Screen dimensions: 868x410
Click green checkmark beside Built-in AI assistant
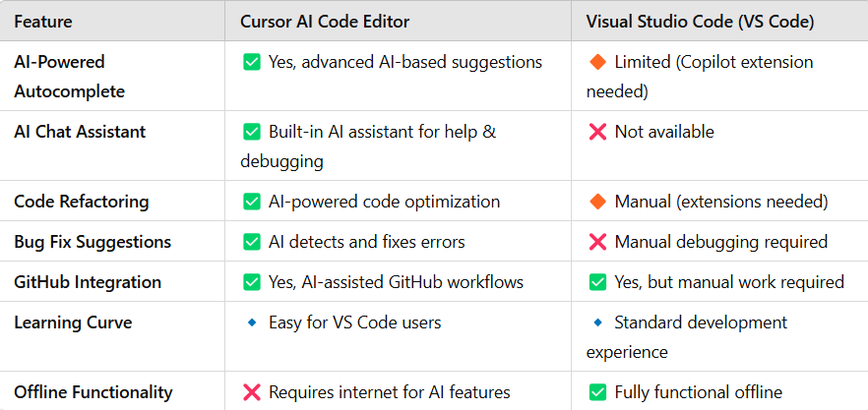(x=252, y=132)
